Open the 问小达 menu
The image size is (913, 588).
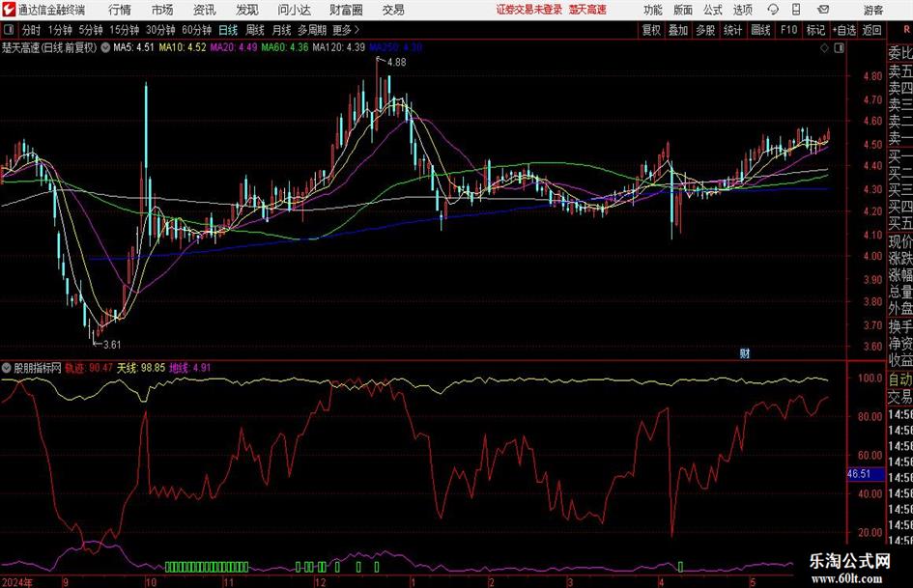294,10
